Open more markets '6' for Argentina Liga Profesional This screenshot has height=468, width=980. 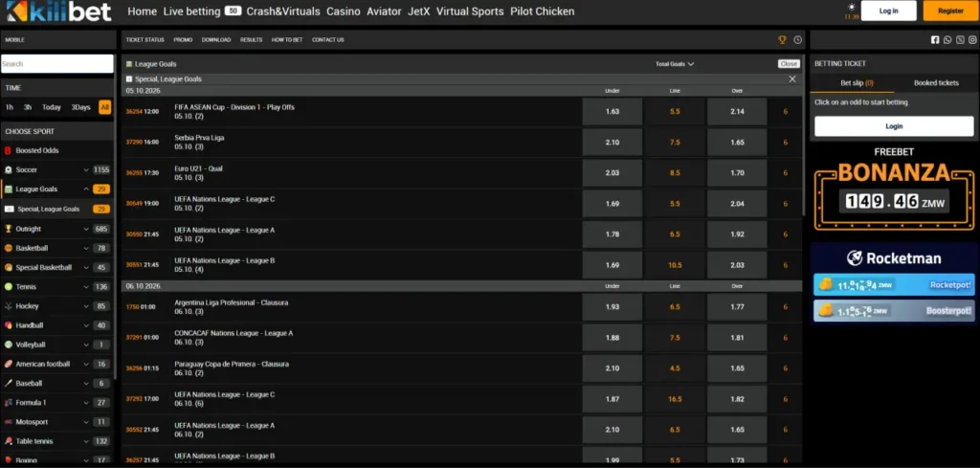click(x=785, y=307)
